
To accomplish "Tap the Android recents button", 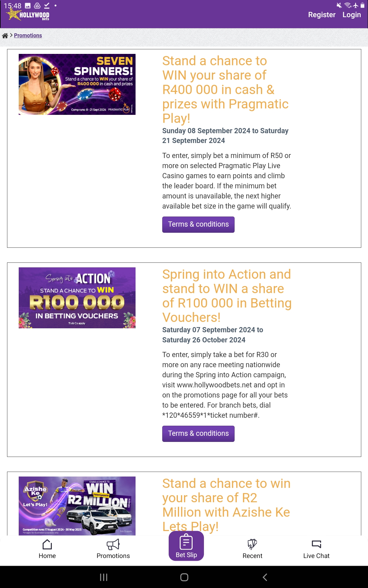I will [x=103, y=577].
